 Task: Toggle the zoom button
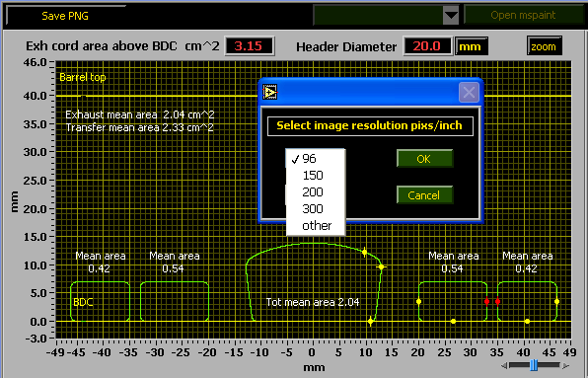(x=545, y=46)
